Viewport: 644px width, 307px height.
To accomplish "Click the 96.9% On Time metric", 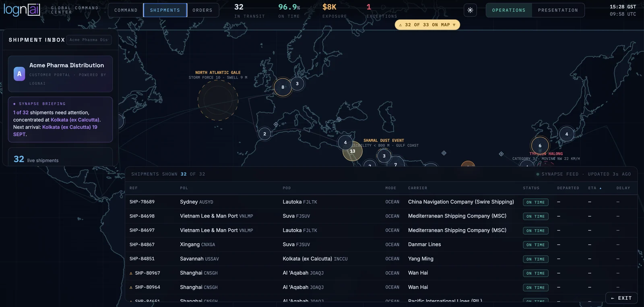I will 289,11.
